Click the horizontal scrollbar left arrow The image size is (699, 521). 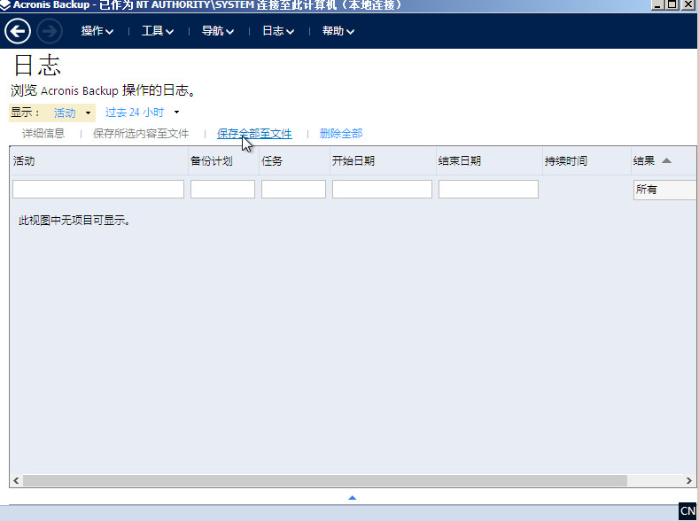(16, 480)
